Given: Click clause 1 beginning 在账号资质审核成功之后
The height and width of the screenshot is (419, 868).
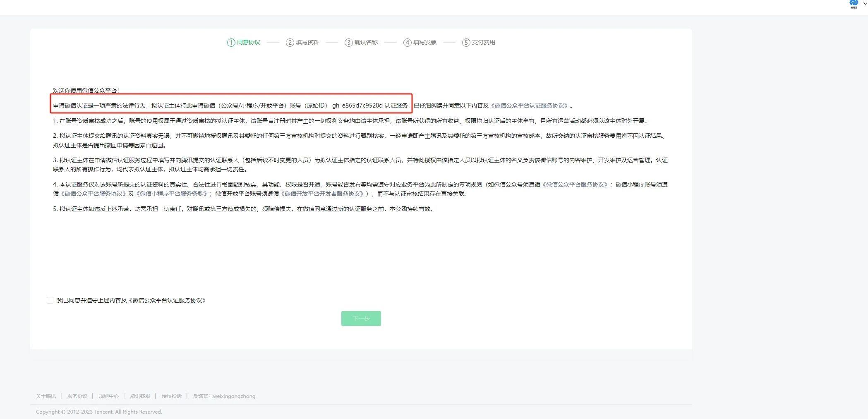Looking at the screenshot, I should 351,121.
